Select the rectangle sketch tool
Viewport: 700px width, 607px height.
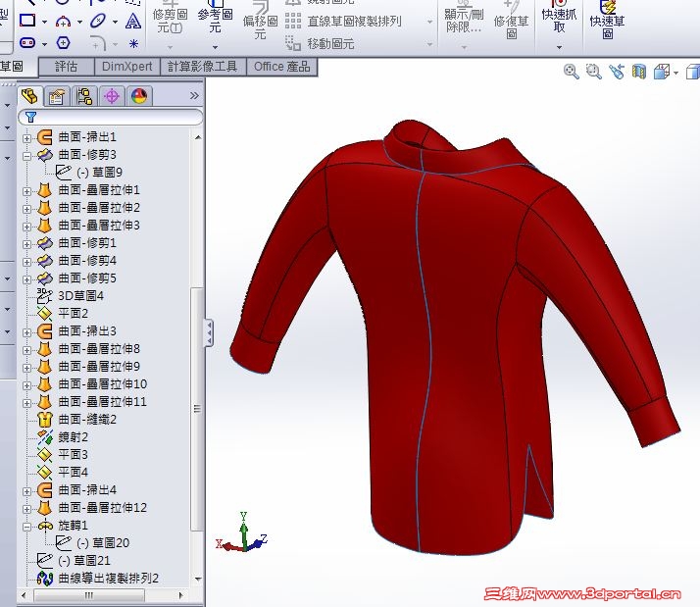(27, 20)
